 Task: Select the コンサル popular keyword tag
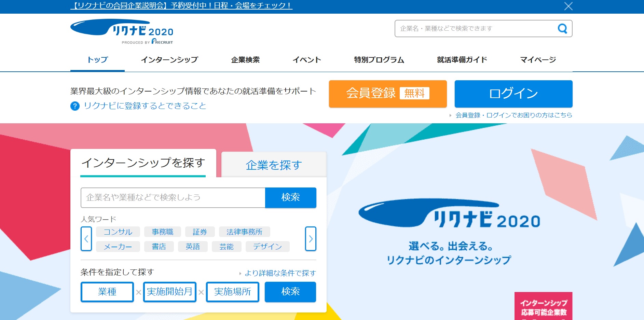pyautogui.click(x=118, y=232)
